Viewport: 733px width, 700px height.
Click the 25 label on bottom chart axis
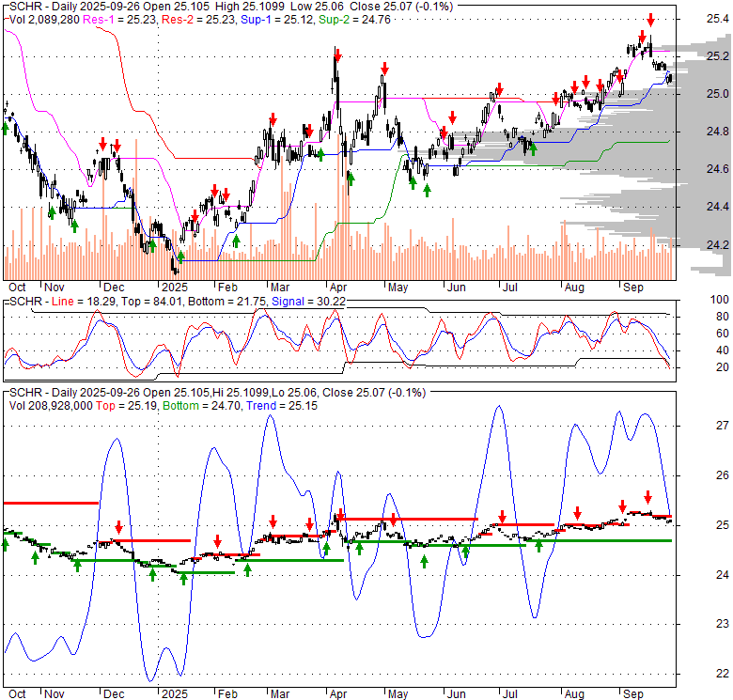[723, 525]
